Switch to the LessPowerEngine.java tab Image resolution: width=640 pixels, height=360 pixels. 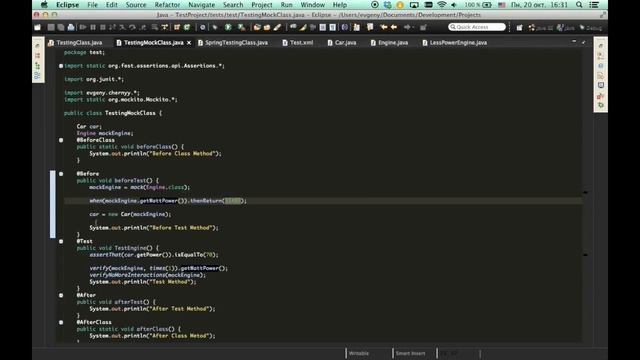pos(455,42)
